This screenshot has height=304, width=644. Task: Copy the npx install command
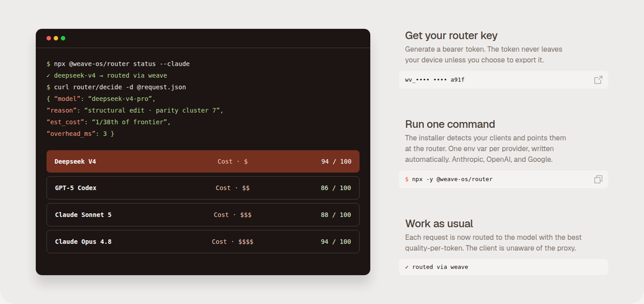598,179
